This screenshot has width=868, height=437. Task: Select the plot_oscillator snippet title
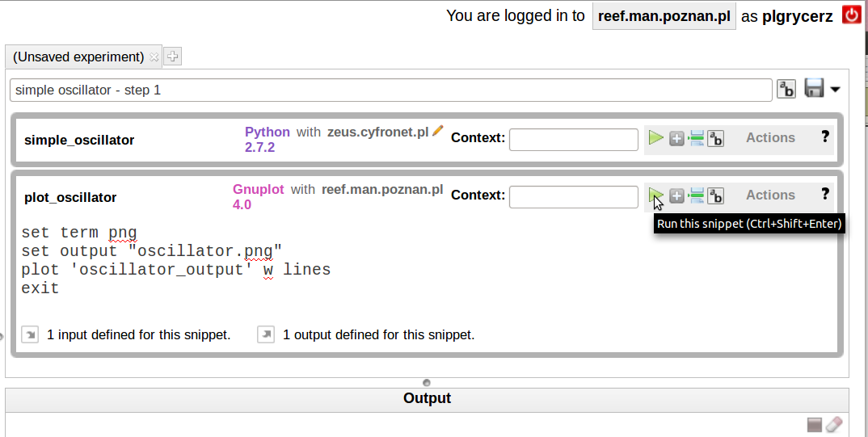70,197
